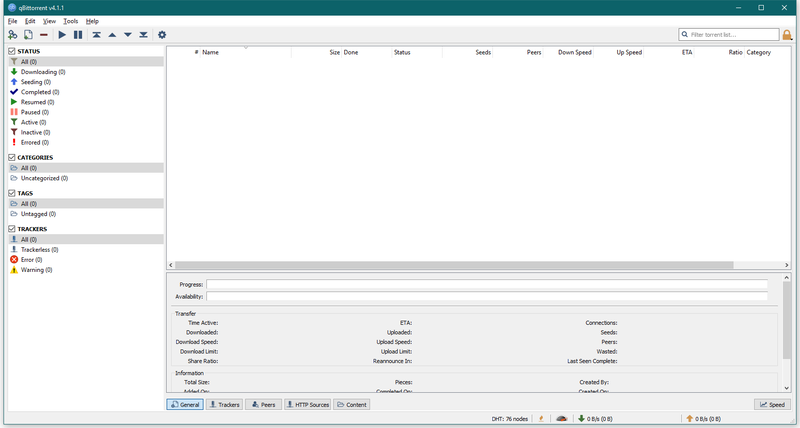Select the Paused (0) status filter

tap(86, 112)
